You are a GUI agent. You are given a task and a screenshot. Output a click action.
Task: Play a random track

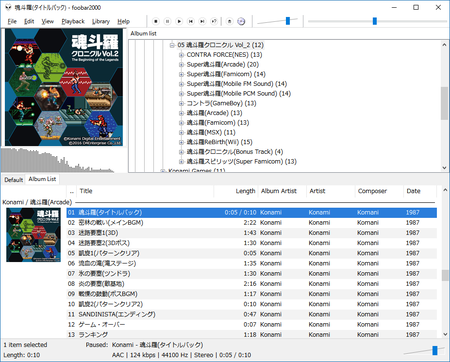(x=214, y=21)
